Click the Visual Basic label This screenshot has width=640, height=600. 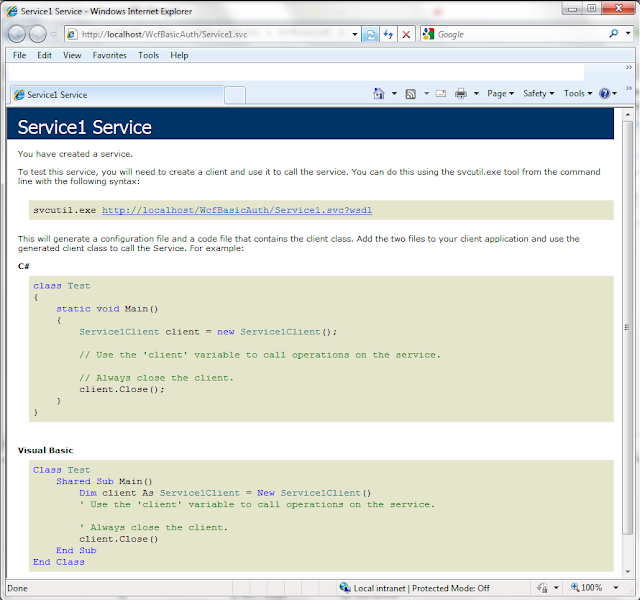point(45,450)
